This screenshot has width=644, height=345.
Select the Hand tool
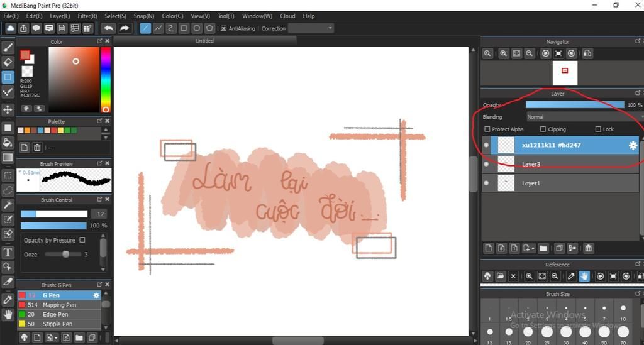pos(8,315)
